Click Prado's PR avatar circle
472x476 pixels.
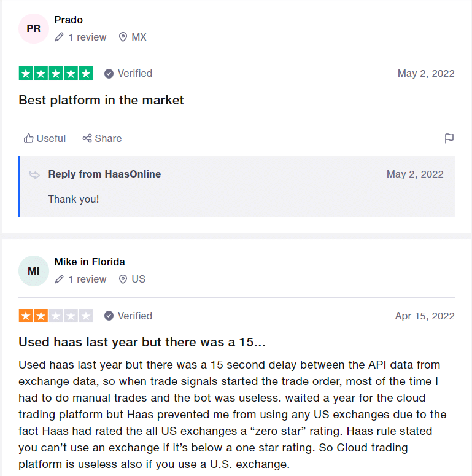coord(34,28)
